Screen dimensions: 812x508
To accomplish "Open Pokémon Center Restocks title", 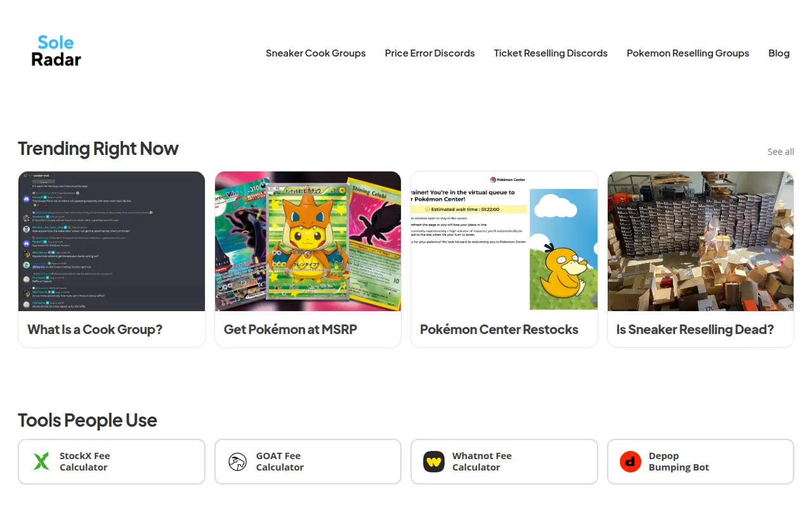I will pyautogui.click(x=499, y=330).
